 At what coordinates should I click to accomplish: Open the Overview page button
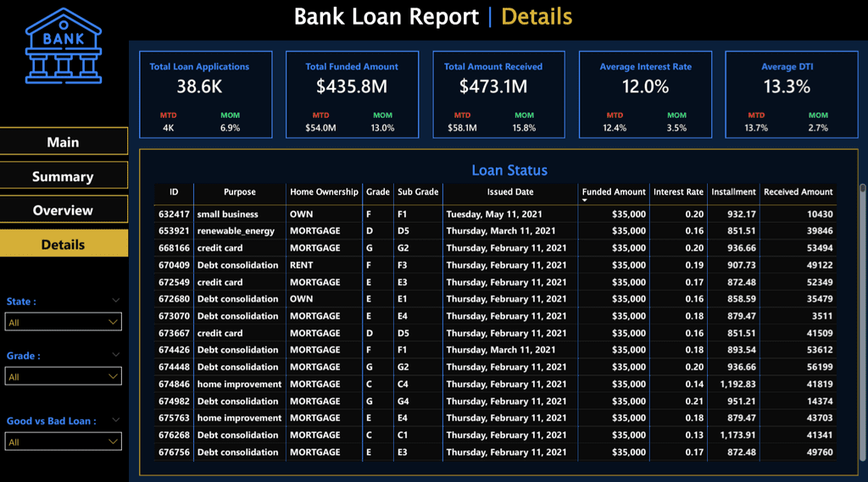tap(64, 210)
